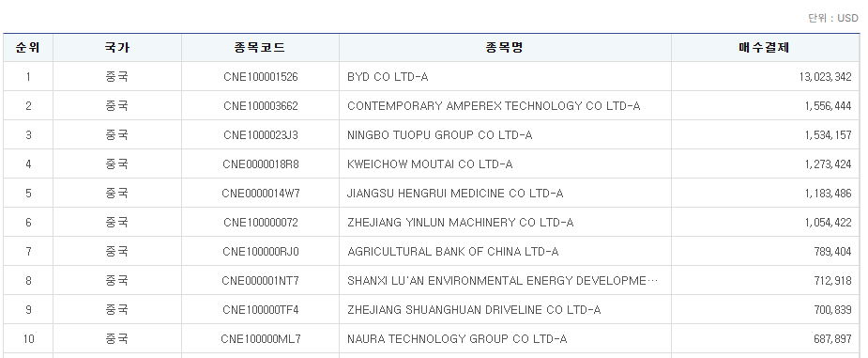
Task: Click code CNE100000TF4
Action: click(260, 310)
